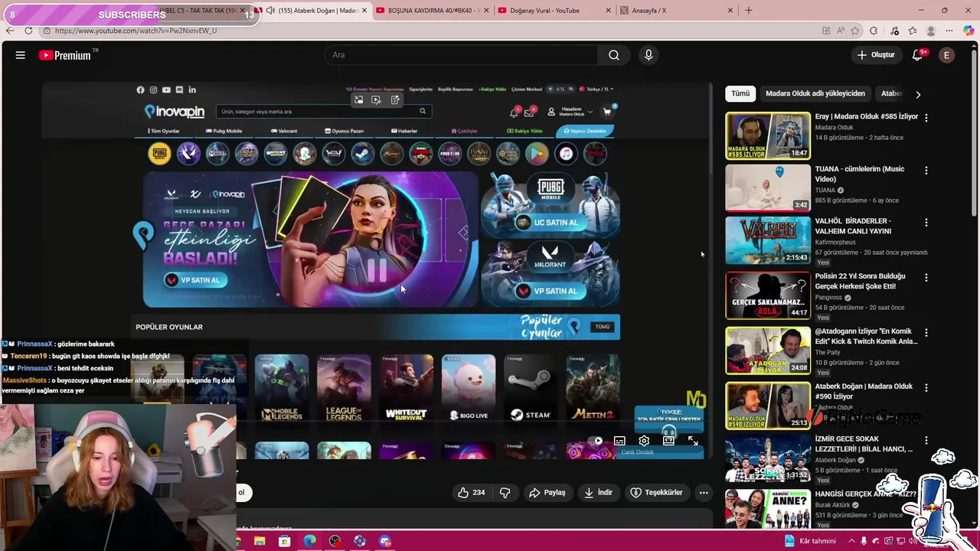Open video player settings gear
Image resolution: width=980 pixels, height=551 pixels.
pyautogui.click(x=644, y=441)
